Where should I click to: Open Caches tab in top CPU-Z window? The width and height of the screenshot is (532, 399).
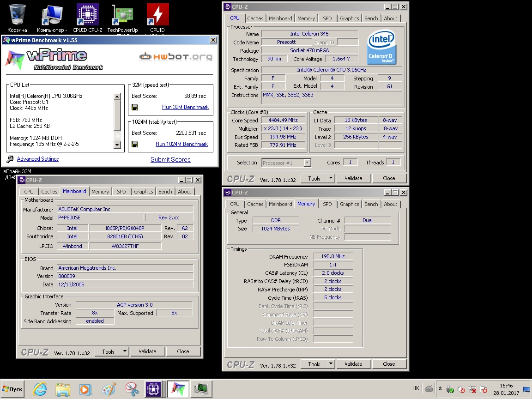click(255, 18)
